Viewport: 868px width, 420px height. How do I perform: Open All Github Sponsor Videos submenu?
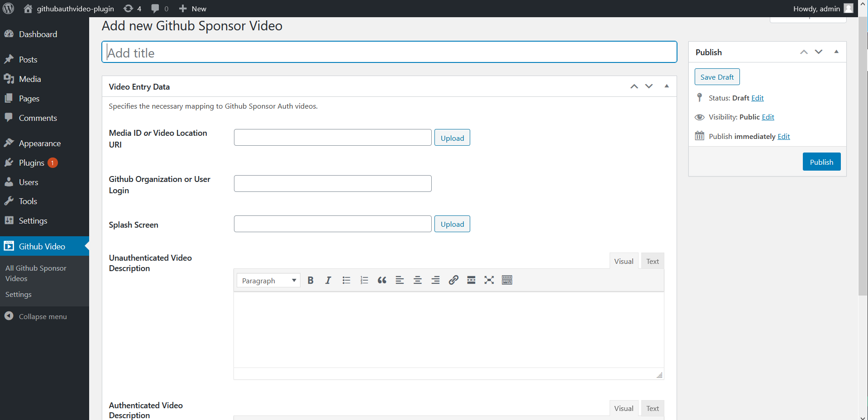tap(36, 273)
